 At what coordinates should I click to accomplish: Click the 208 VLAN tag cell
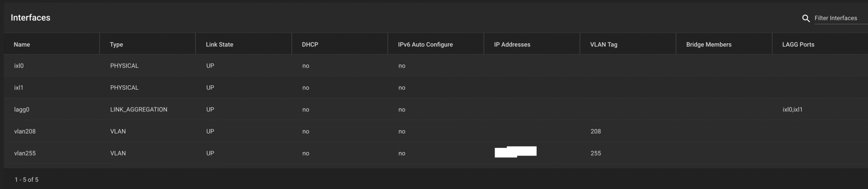tap(595, 131)
